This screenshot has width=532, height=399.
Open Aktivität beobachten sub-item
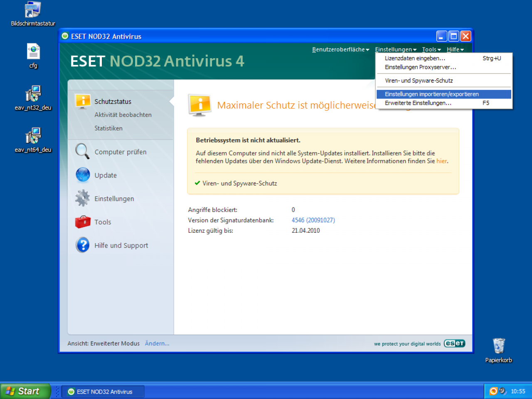[x=123, y=115]
